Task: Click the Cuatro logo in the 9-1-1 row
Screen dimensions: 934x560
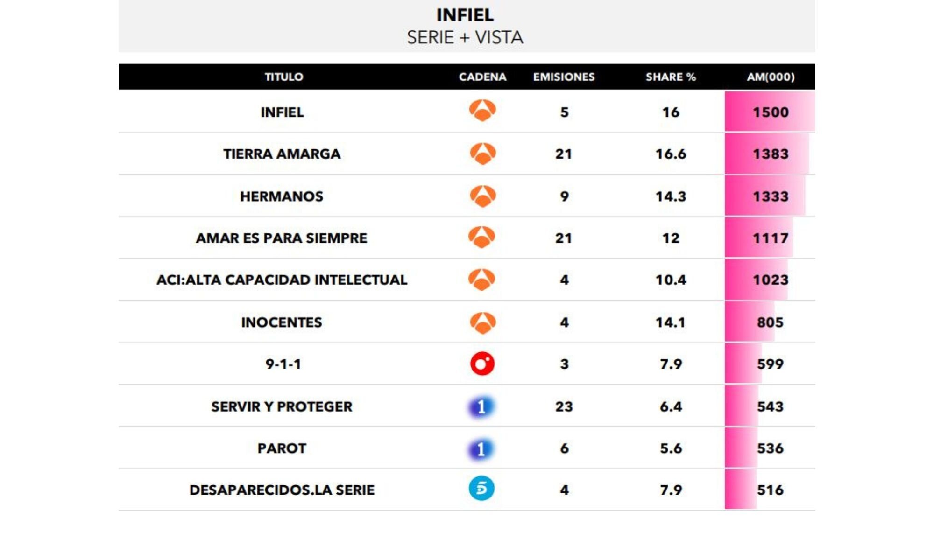Action: [482, 364]
